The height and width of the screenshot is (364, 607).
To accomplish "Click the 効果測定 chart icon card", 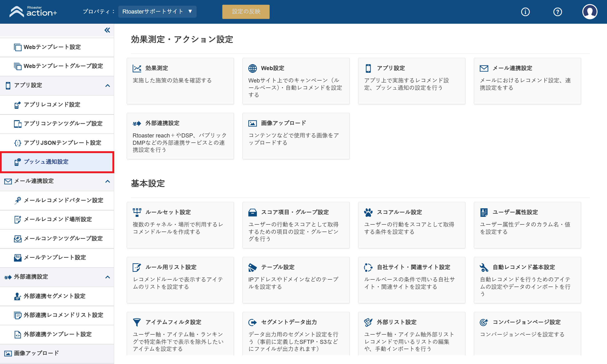I will (x=137, y=68).
